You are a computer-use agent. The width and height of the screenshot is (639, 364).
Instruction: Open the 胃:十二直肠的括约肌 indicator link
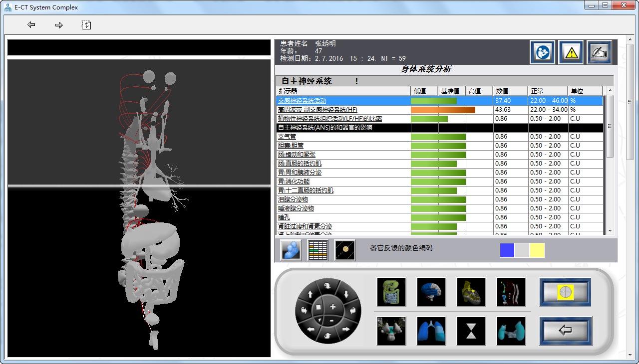click(x=306, y=190)
